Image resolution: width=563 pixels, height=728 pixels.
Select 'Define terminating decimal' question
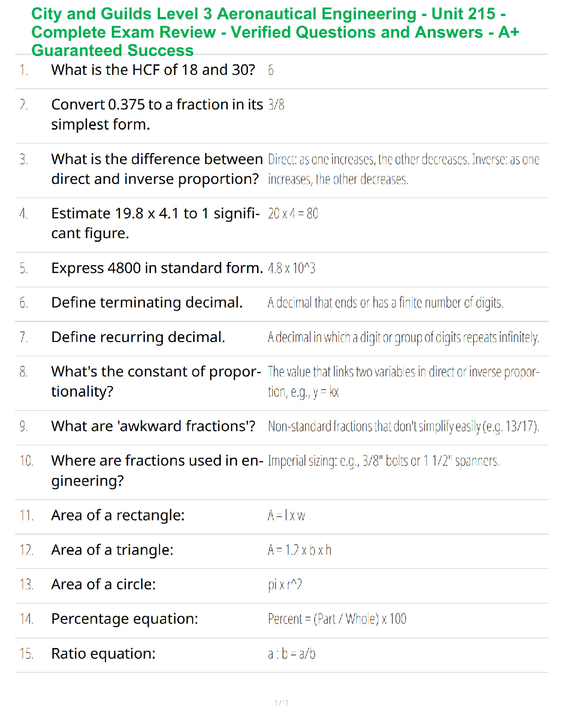pos(147,302)
